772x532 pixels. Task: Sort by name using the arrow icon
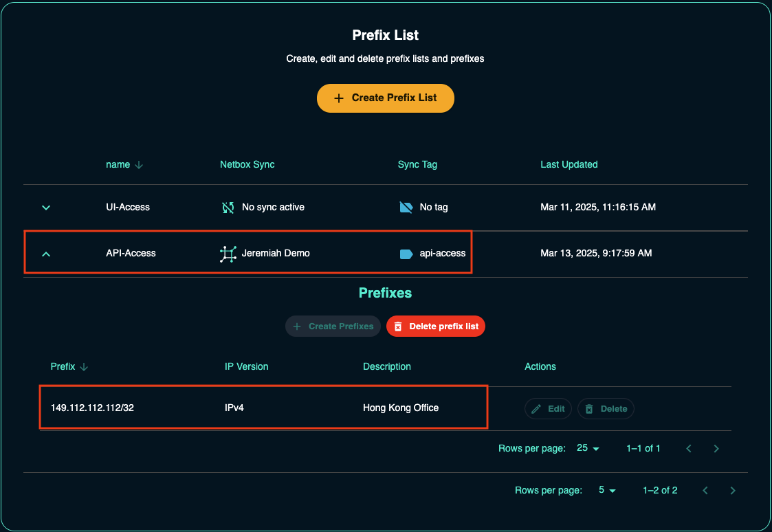[139, 165]
